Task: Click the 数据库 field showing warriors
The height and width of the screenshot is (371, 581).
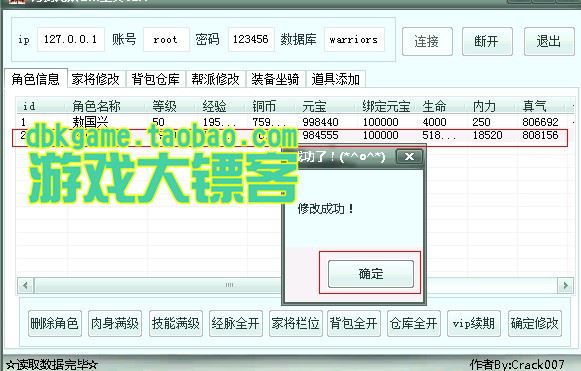Action: (354, 39)
